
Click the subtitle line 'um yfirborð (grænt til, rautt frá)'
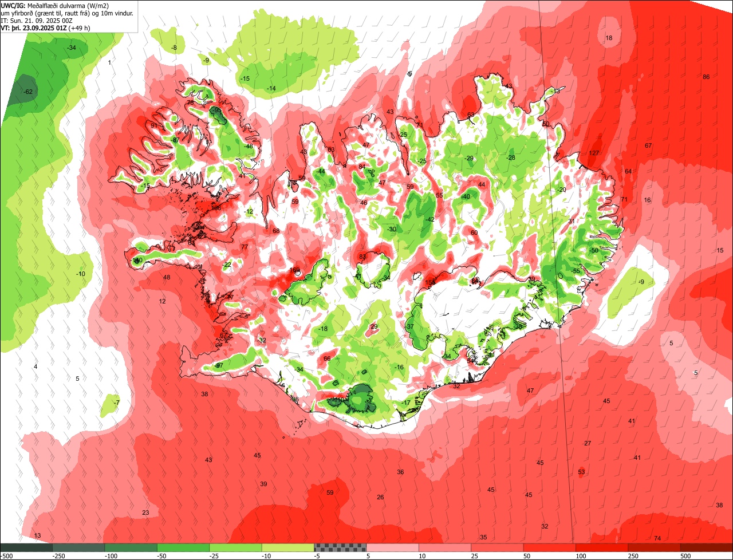(x=46, y=13)
